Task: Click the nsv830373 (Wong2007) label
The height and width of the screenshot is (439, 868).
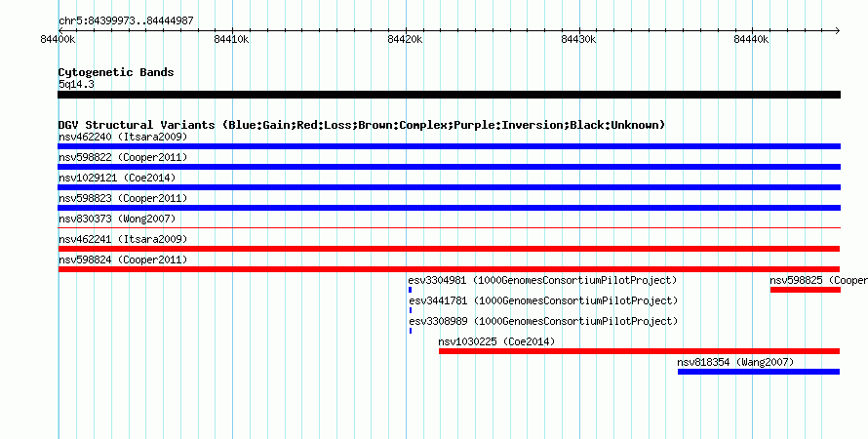Action: [117, 219]
